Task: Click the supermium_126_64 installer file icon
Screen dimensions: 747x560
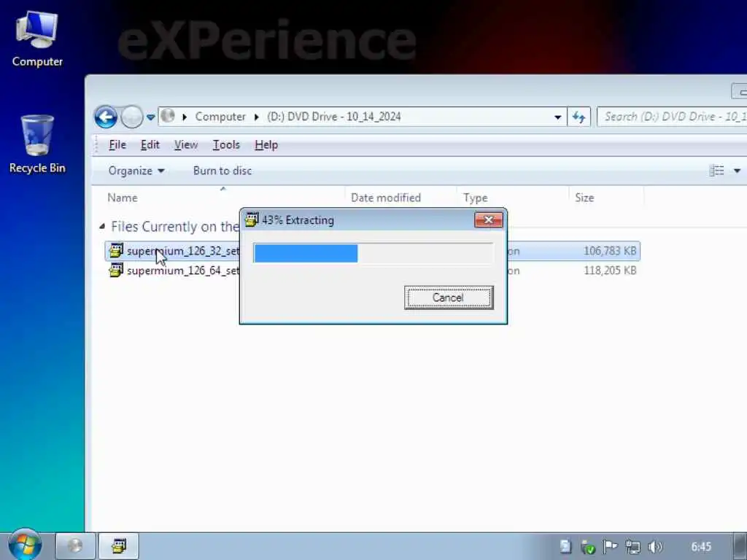Action: coord(116,270)
